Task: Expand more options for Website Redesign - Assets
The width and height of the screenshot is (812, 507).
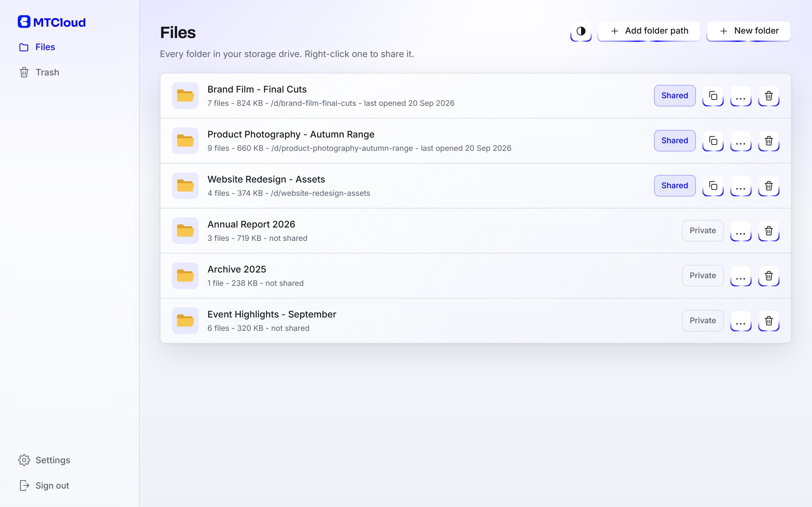Action: click(x=741, y=186)
